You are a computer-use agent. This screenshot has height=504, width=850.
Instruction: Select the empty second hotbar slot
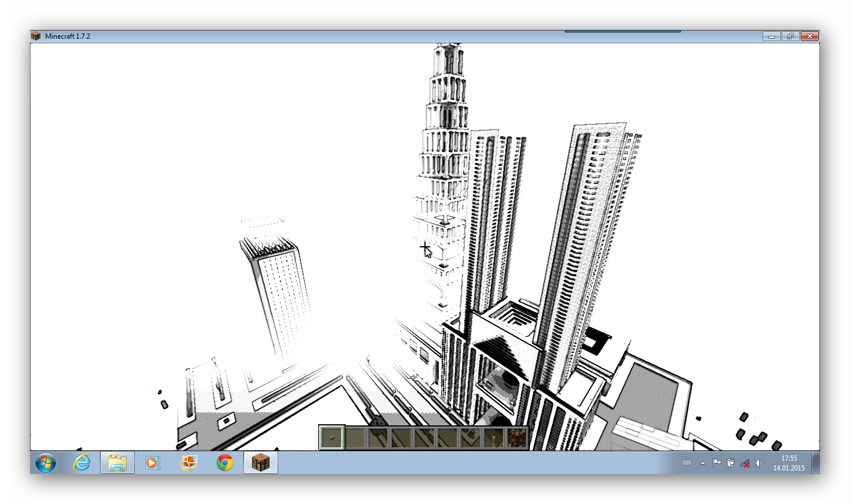click(x=354, y=438)
